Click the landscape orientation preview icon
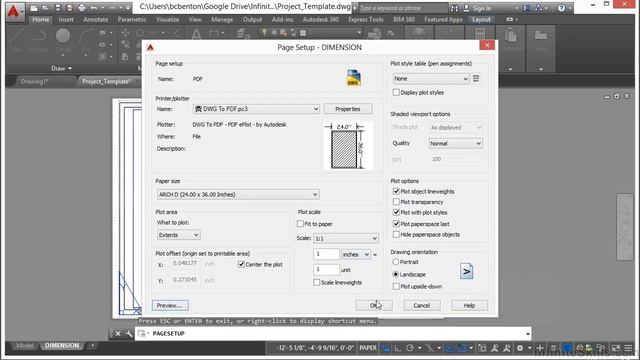The height and width of the screenshot is (360, 640). [x=467, y=271]
